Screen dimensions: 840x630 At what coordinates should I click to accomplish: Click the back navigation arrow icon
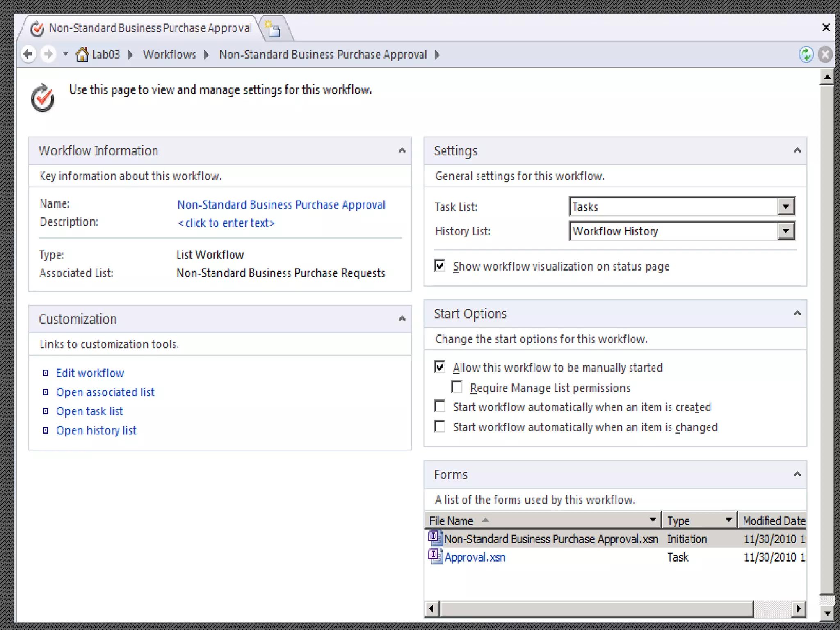pos(28,54)
